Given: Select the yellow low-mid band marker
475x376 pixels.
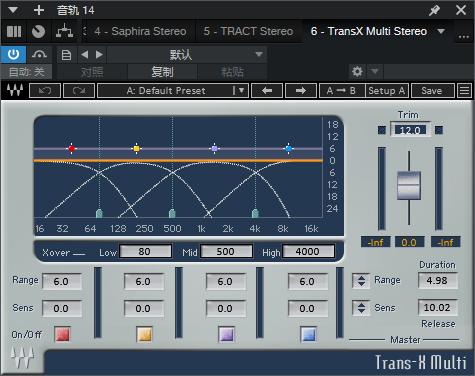Looking at the screenshot, I should (x=136, y=148).
